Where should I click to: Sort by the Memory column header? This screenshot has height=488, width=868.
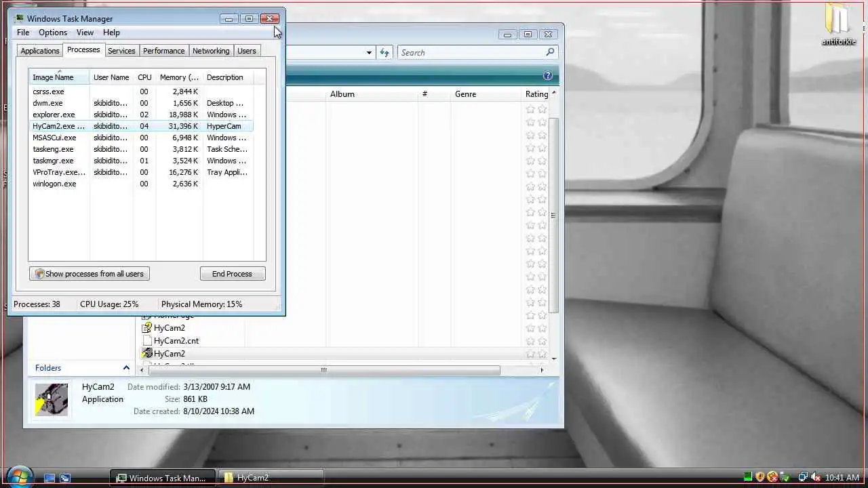[179, 77]
